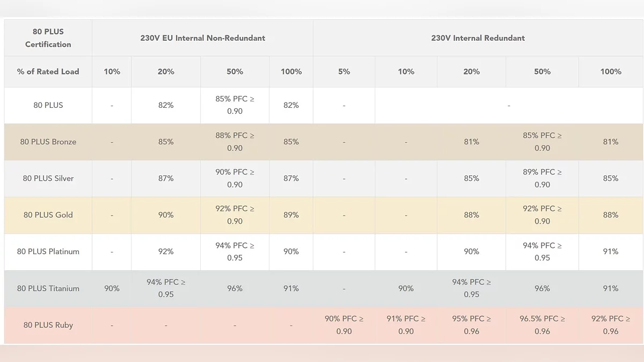This screenshot has width=644, height=362.
Task: Click the 96.5% PFC ≥ 0.96 Ruby cell
Action: point(542,325)
